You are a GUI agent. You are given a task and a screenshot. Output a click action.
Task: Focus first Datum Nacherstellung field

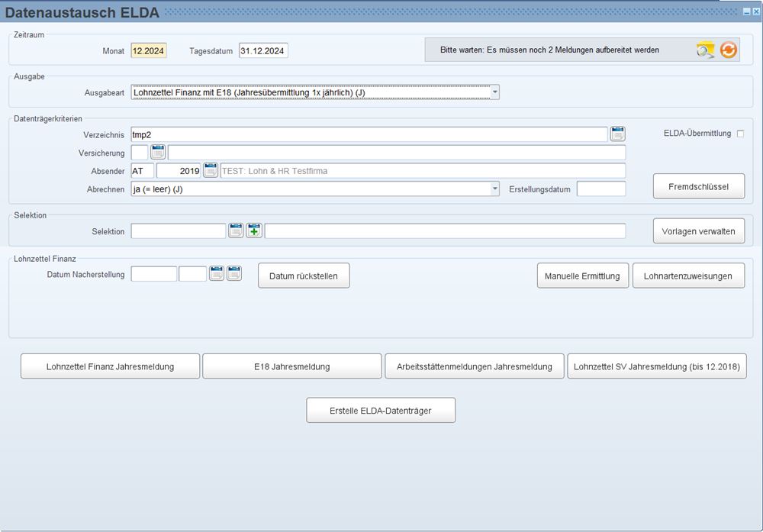point(154,273)
